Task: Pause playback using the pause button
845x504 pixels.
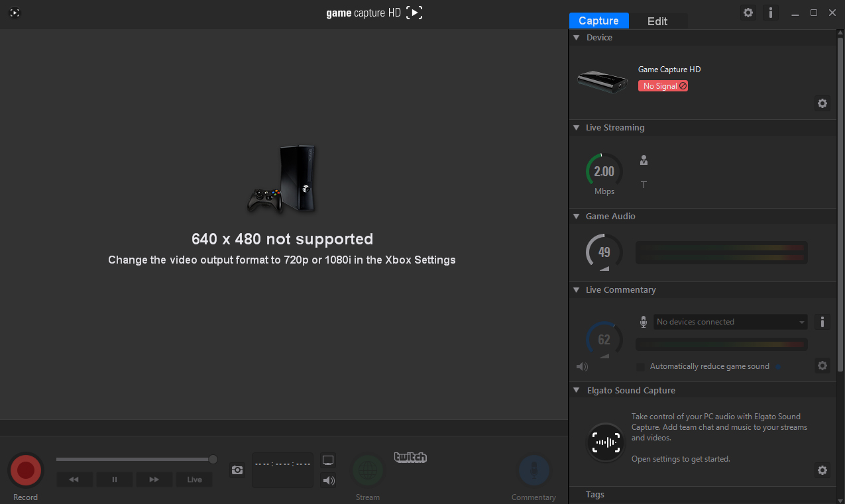Action: (115, 479)
